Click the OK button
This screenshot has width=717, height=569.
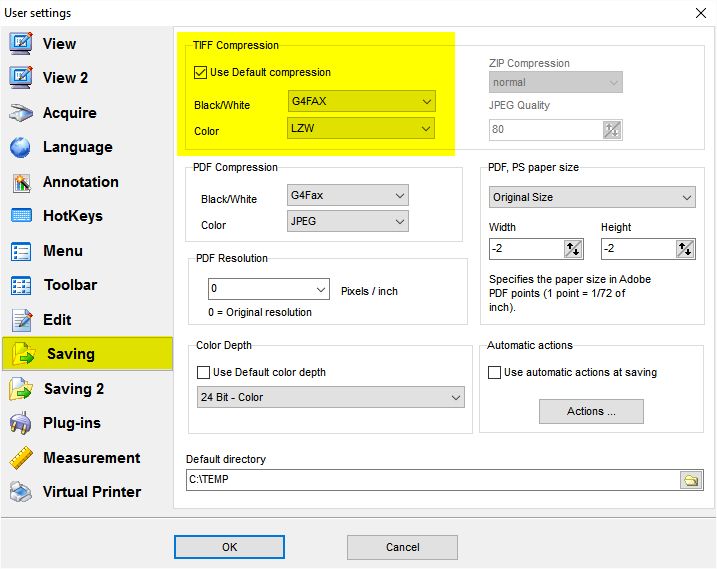coord(229,547)
